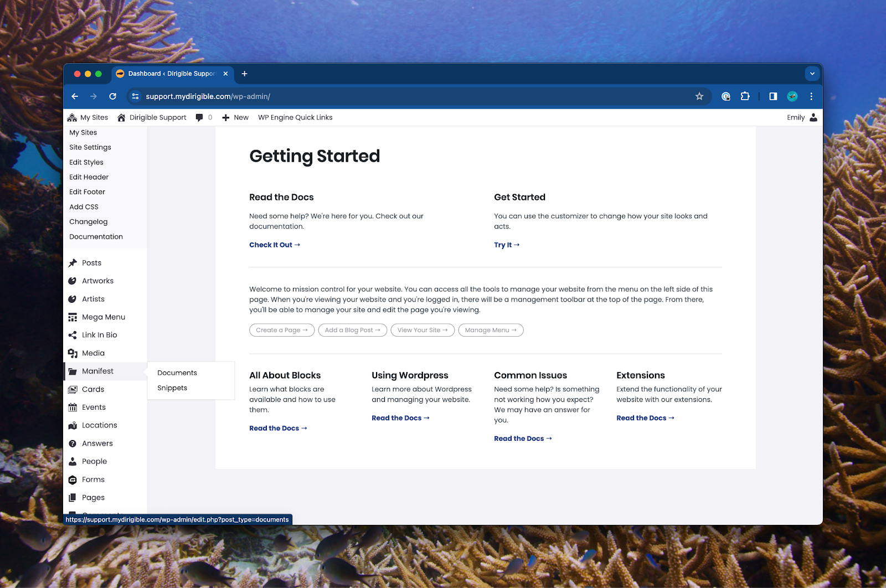The image size is (886, 588).
Task: Click Add a Blog Post button
Action: point(353,330)
